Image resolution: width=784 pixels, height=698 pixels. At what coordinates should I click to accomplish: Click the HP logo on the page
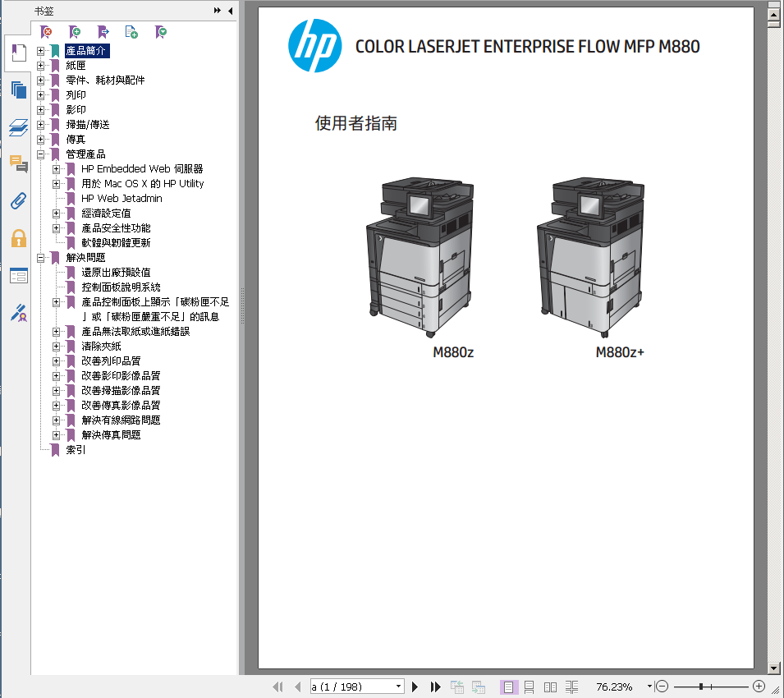[315, 46]
